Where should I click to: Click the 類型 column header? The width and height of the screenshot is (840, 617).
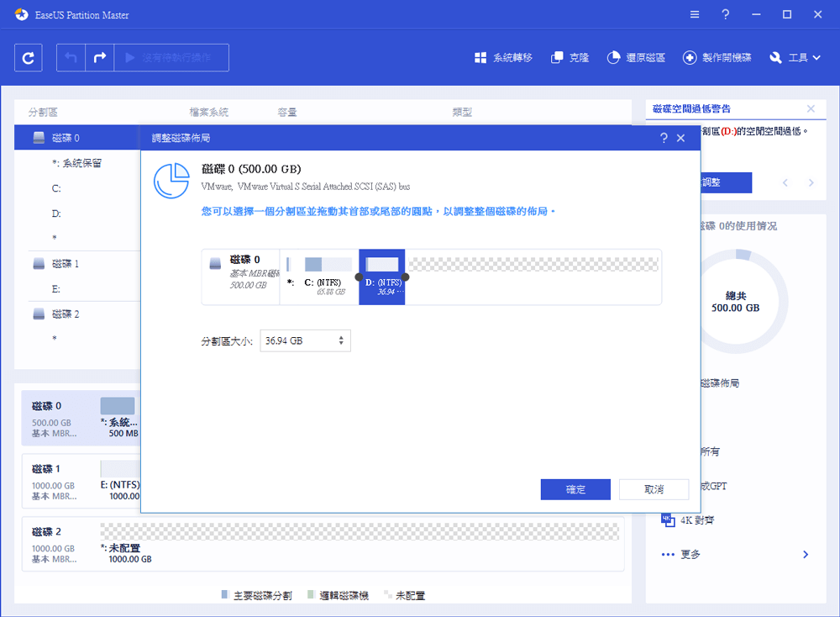462,112
